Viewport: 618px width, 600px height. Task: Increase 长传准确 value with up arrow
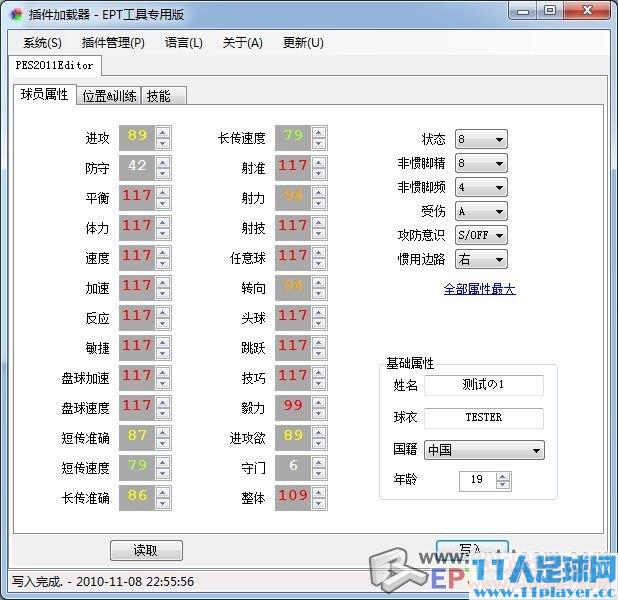point(163,492)
